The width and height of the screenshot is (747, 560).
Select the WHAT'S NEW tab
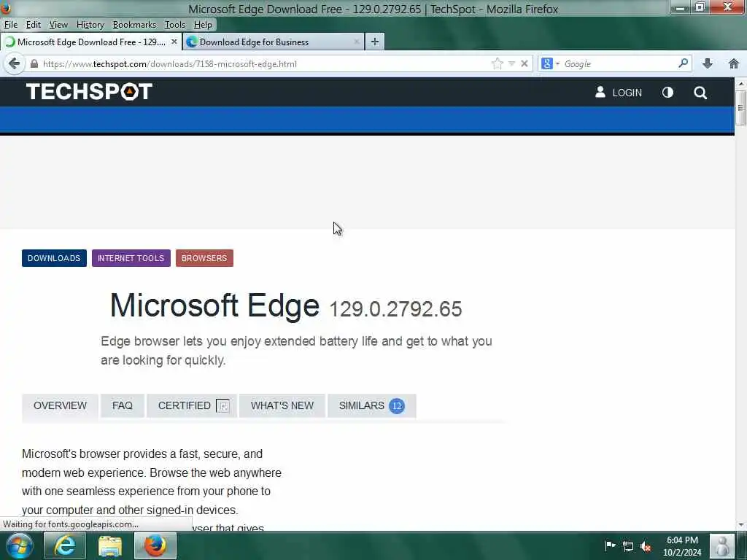[282, 405]
